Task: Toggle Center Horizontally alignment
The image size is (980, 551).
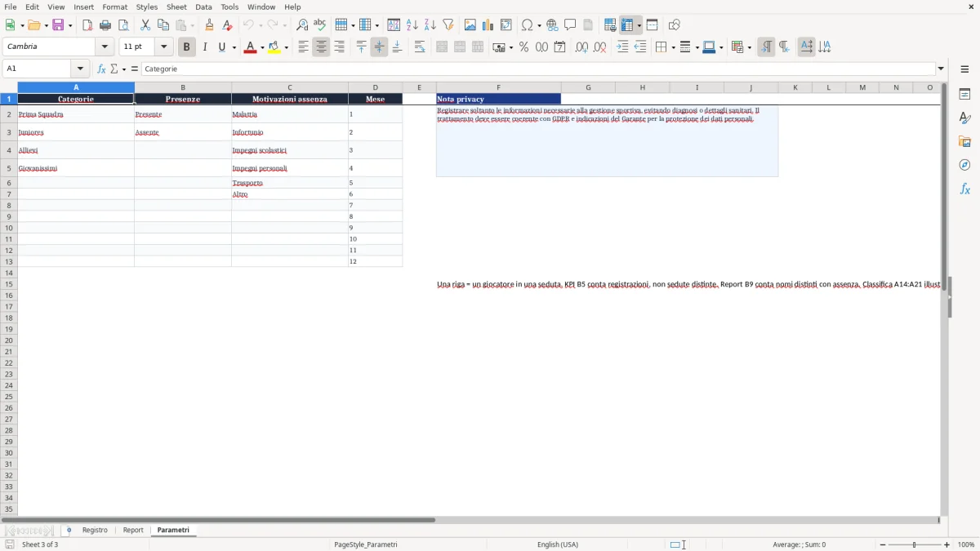Action: [321, 47]
